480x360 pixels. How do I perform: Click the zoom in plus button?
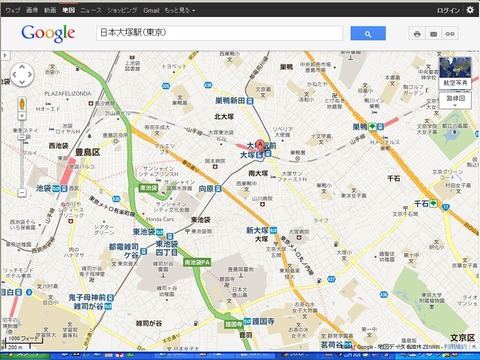22,116
